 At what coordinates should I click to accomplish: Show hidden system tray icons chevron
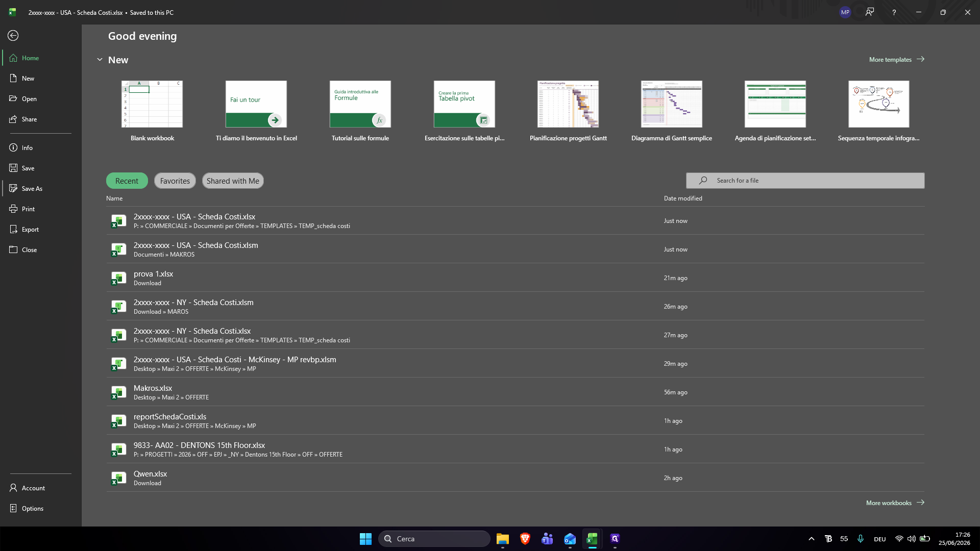click(811, 539)
